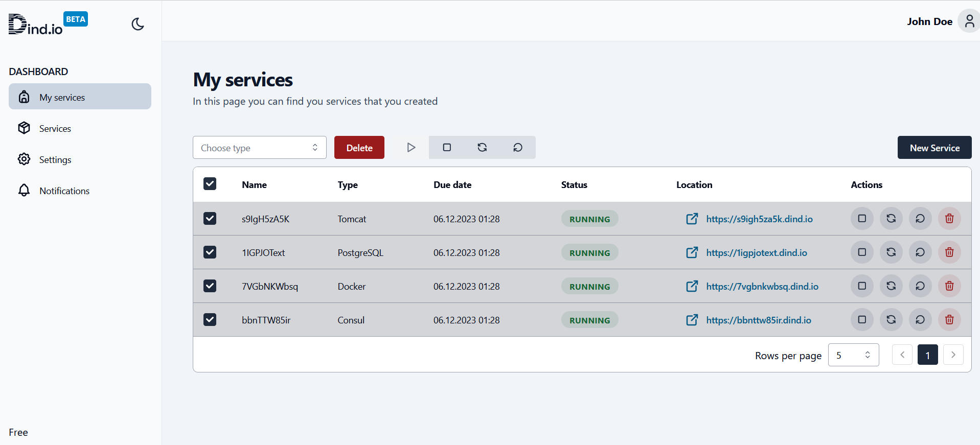Click the Due date column header

coord(452,185)
